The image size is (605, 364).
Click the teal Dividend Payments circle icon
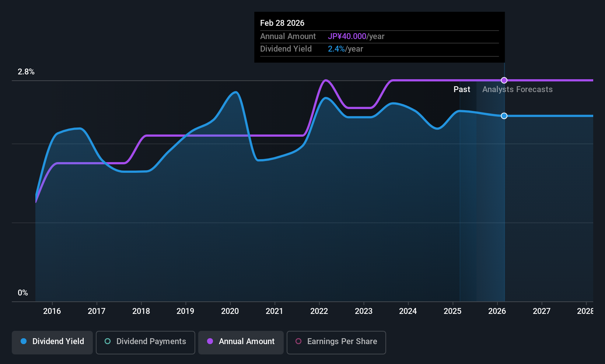(x=108, y=341)
